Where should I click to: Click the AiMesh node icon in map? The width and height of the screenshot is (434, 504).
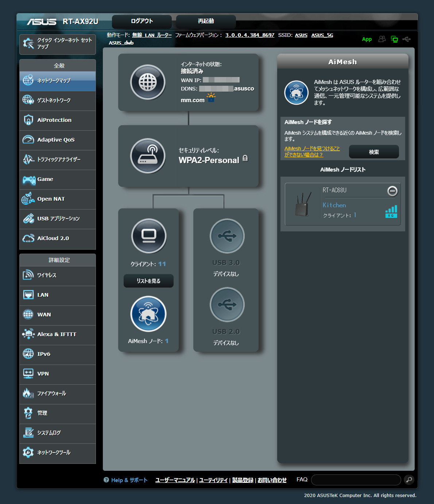[148, 314]
